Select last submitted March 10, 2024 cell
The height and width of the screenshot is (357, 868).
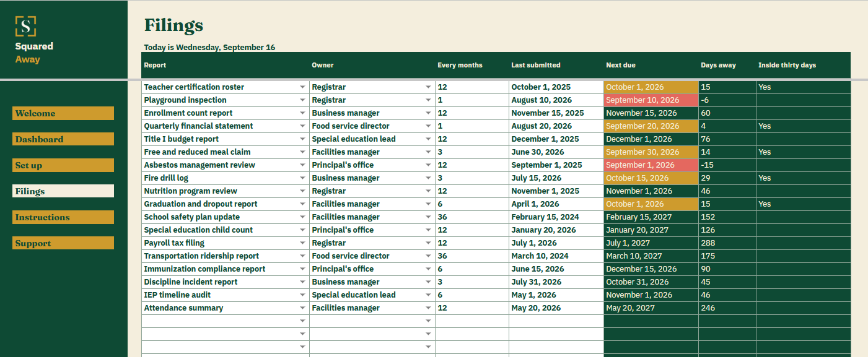pyautogui.click(x=556, y=256)
